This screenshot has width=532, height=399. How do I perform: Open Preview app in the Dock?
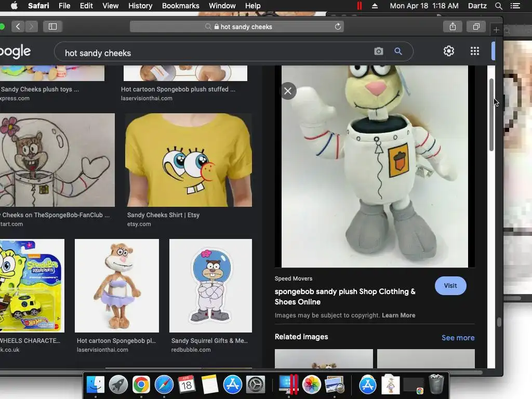[x=334, y=385]
